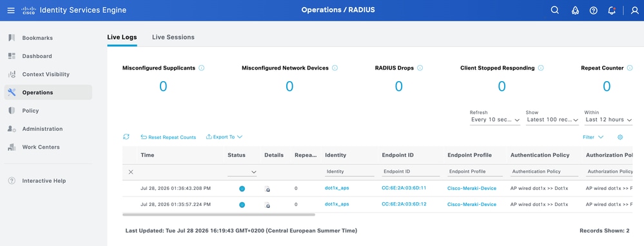Click Reset Repeat Counts
The height and width of the screenshot is (246, 644).
[168, 137]
